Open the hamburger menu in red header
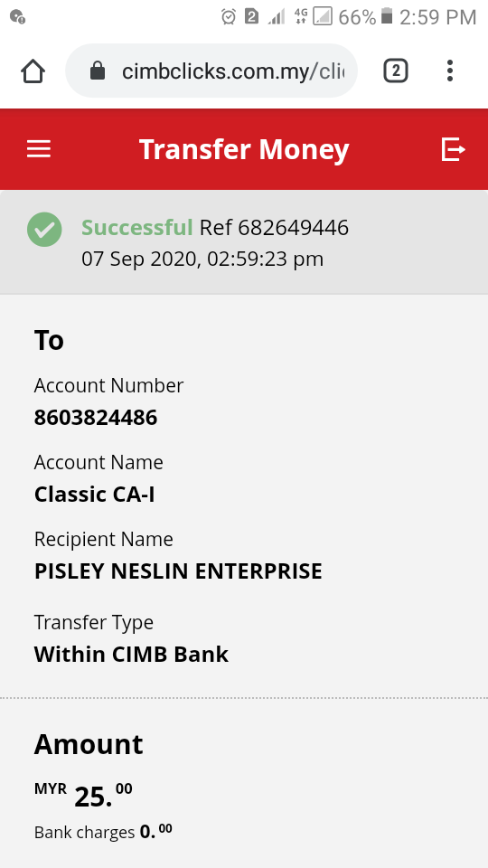 39,149
